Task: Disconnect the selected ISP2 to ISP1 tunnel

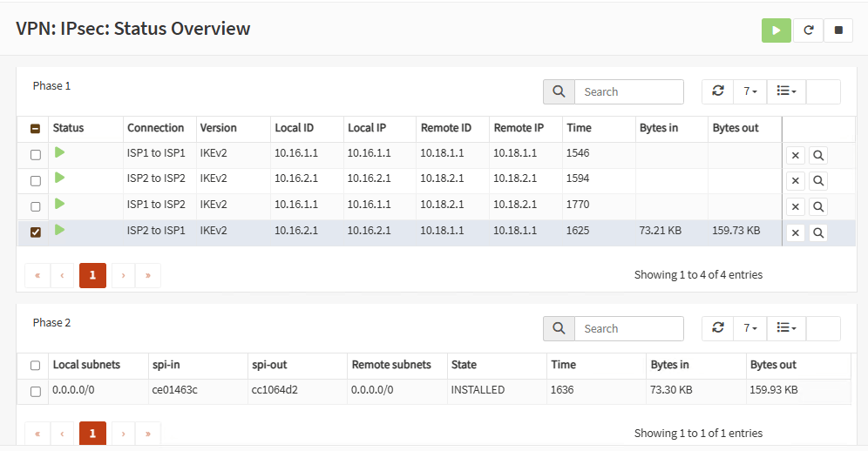Action: [795, 232]
